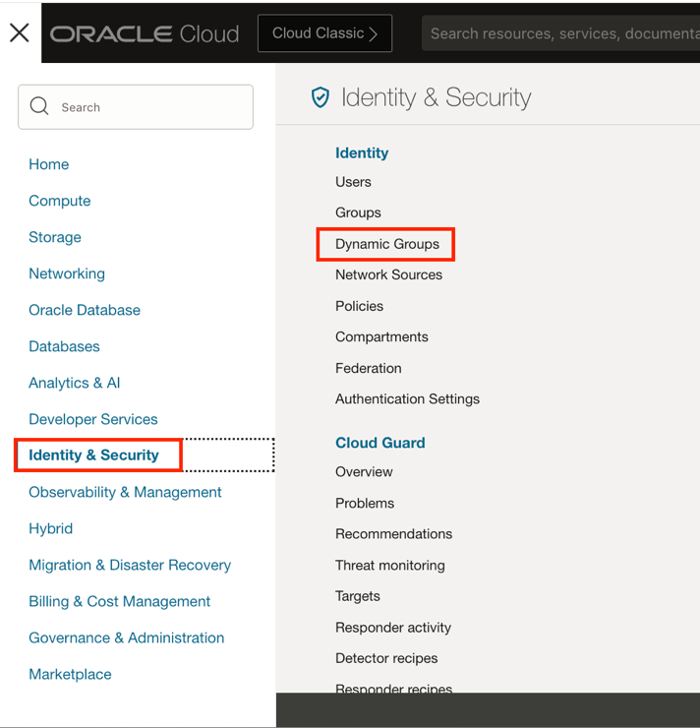Click the top resources search bar

[560, 33]
